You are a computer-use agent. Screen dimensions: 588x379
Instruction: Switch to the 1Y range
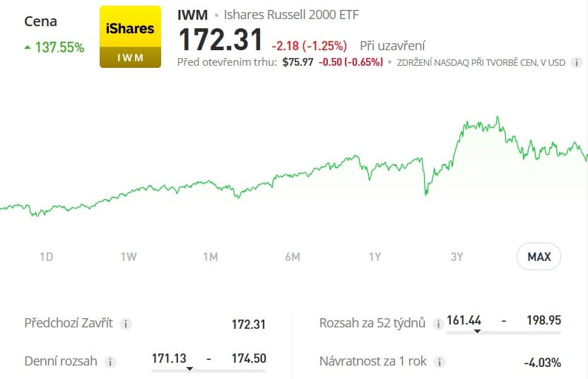[x=375, y=257]
